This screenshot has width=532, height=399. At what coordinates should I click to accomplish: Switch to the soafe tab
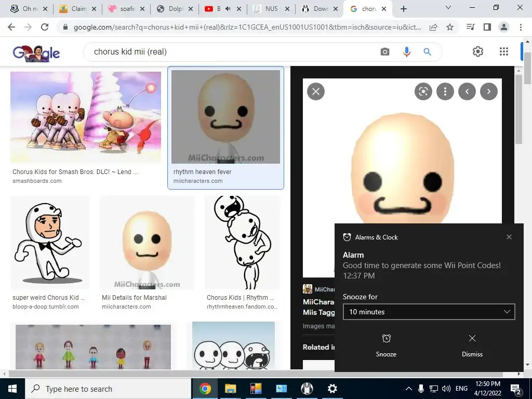click(126, 9)
